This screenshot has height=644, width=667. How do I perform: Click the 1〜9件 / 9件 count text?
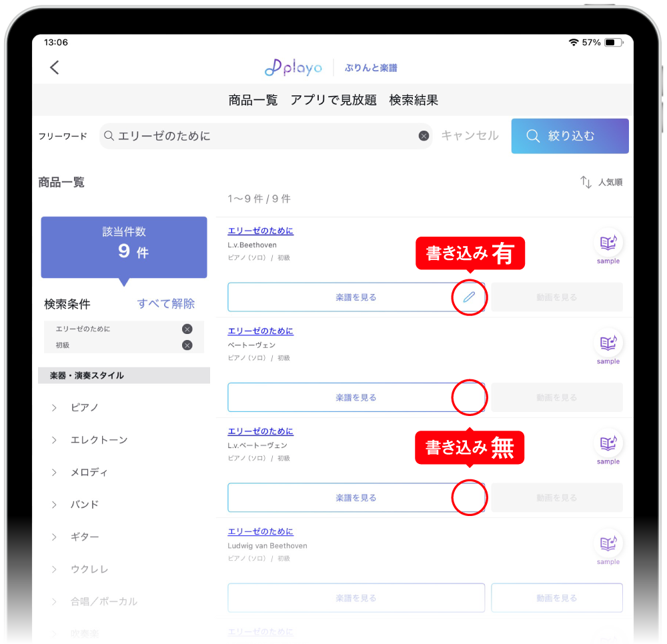(259, 199)
